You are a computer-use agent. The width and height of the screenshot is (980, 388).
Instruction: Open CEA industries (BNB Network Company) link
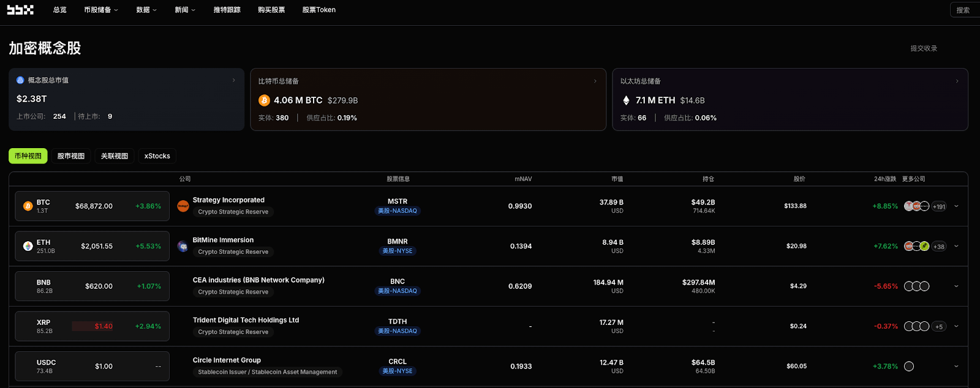(x=258, y=280)
